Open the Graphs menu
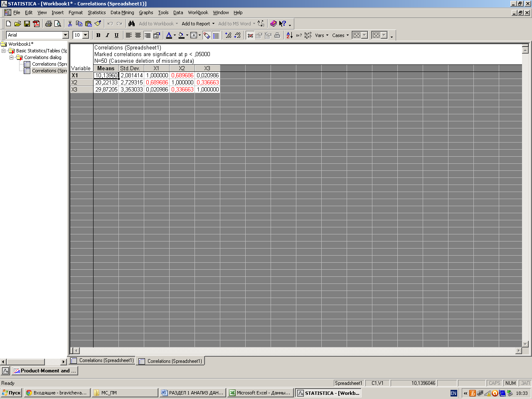Screen dimensions: 532x399 (146, 12)
